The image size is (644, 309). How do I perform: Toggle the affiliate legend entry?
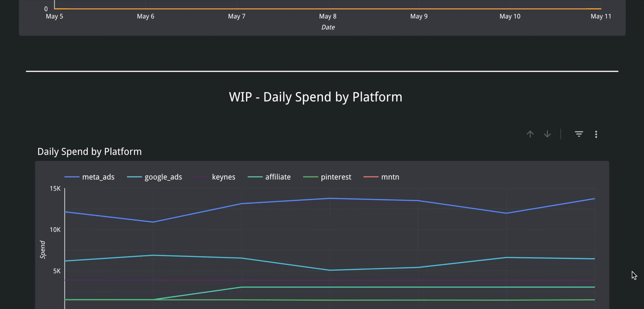[x=278, y=177]
